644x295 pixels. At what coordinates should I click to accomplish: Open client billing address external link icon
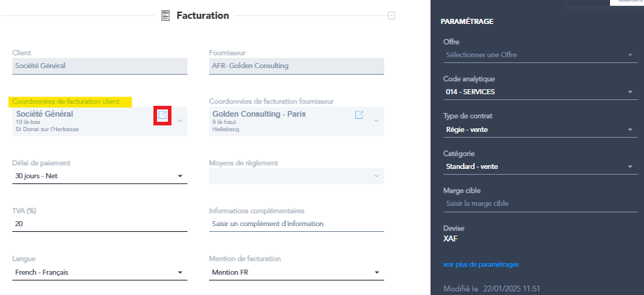pos(163,115)
